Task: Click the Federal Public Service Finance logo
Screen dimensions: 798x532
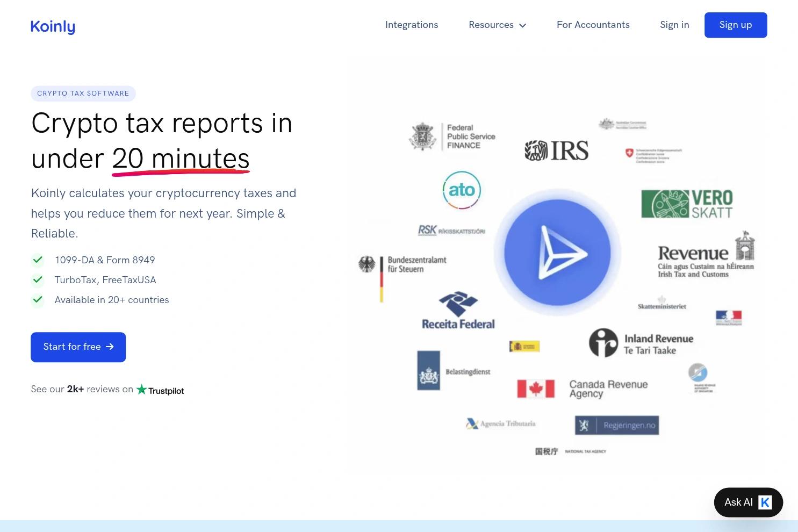Action: pos(452,136)
